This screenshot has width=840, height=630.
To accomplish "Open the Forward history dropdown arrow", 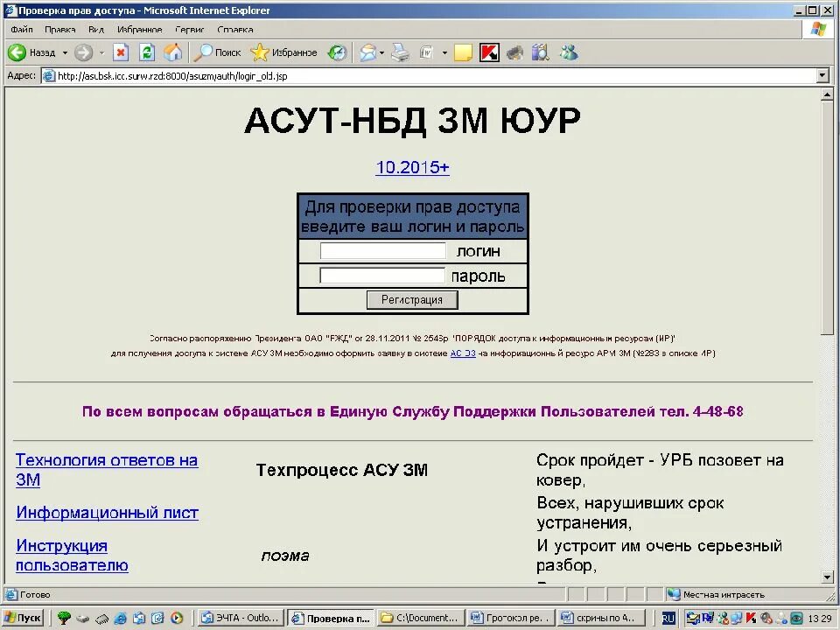I will click(101, 52).
